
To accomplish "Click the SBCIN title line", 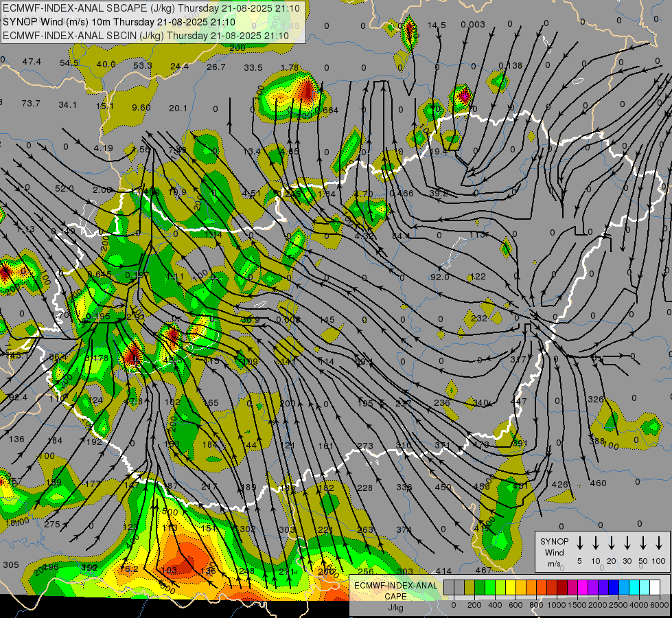I will pos(146,36).
